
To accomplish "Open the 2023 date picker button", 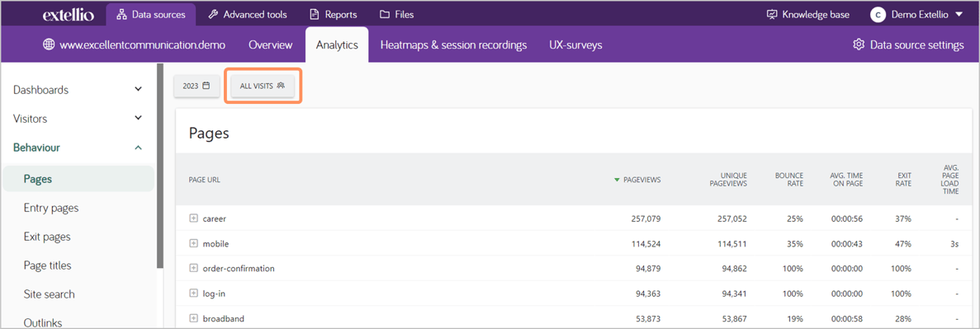I will coord(196,86).
